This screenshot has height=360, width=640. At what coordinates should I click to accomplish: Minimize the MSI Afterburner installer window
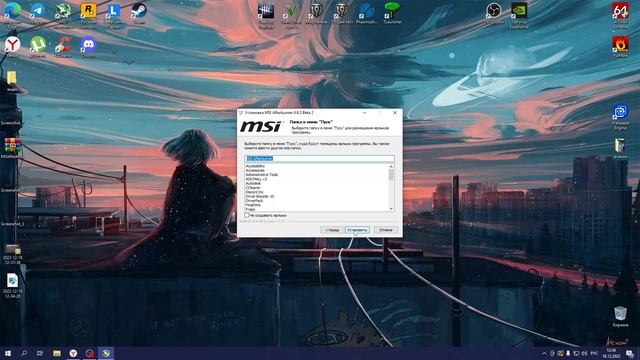(x=364, y=113)
